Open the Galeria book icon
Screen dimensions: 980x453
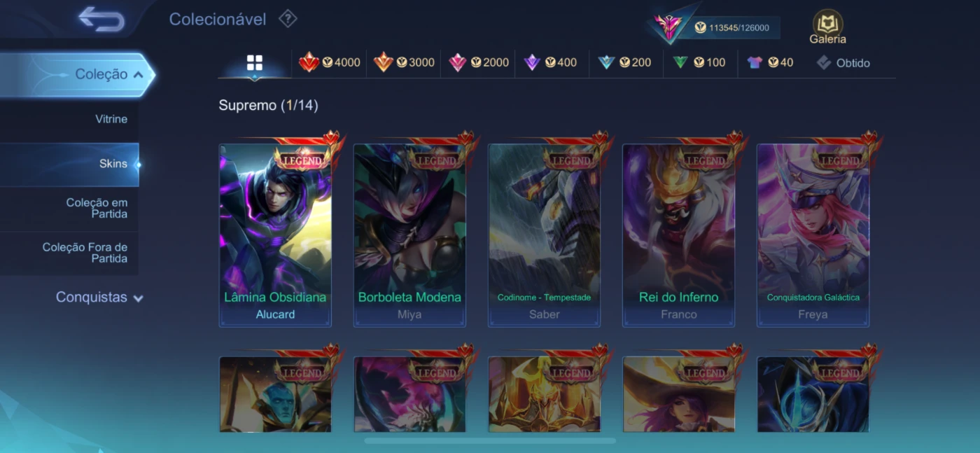827,27
